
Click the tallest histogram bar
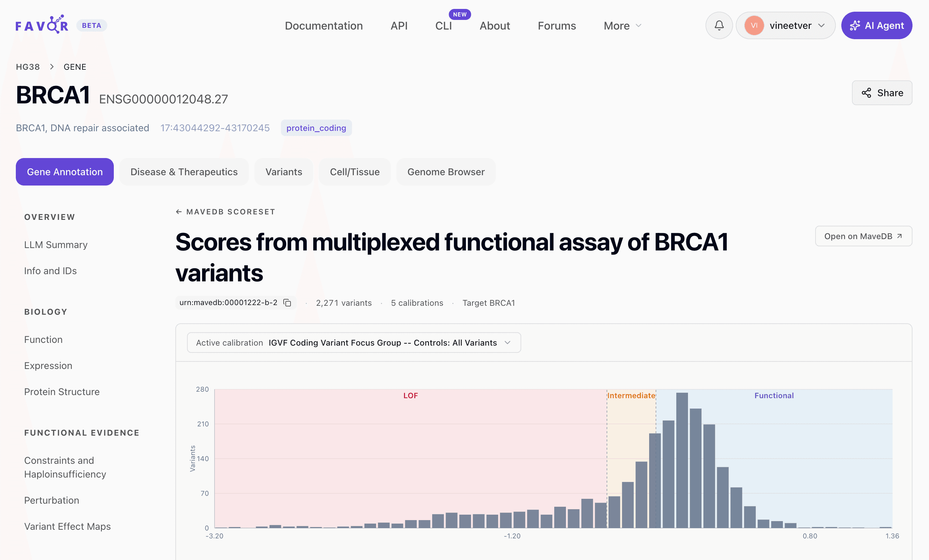pos(682,460)
